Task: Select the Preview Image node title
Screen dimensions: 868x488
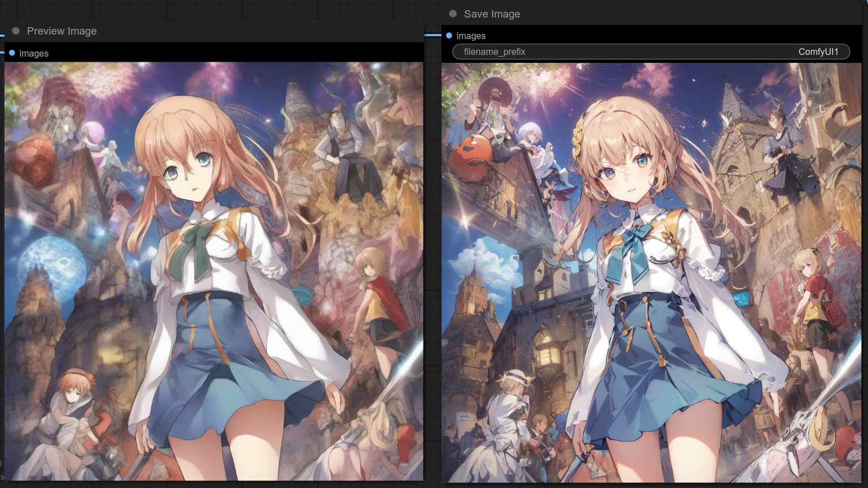Action: [x=62, y=31]
